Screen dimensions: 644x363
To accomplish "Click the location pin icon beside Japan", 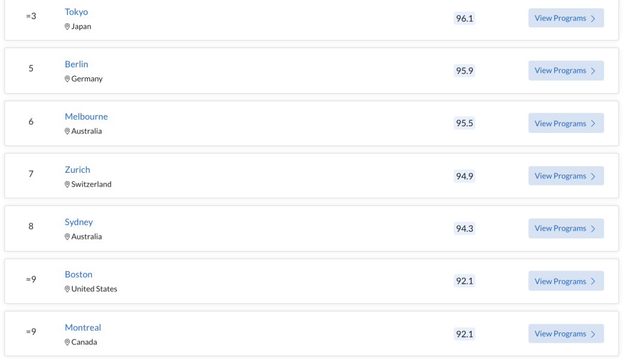I will click(67, 27).
